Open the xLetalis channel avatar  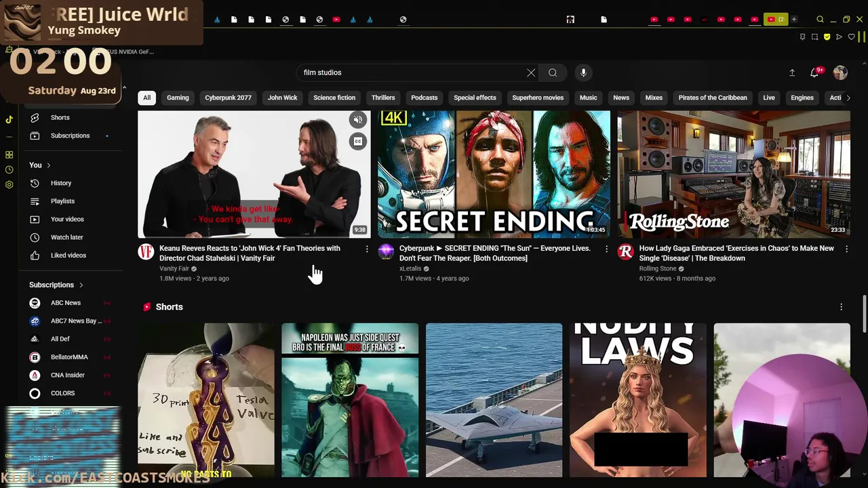[x=386, y=253]
